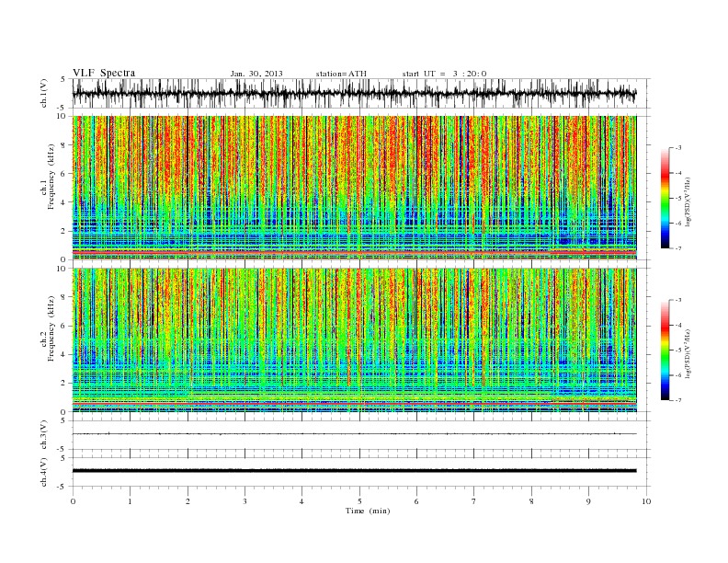The image size is (728, 563).
Task: Click the "-5" label on ch.1 color bar
Action: pos(677,199)
